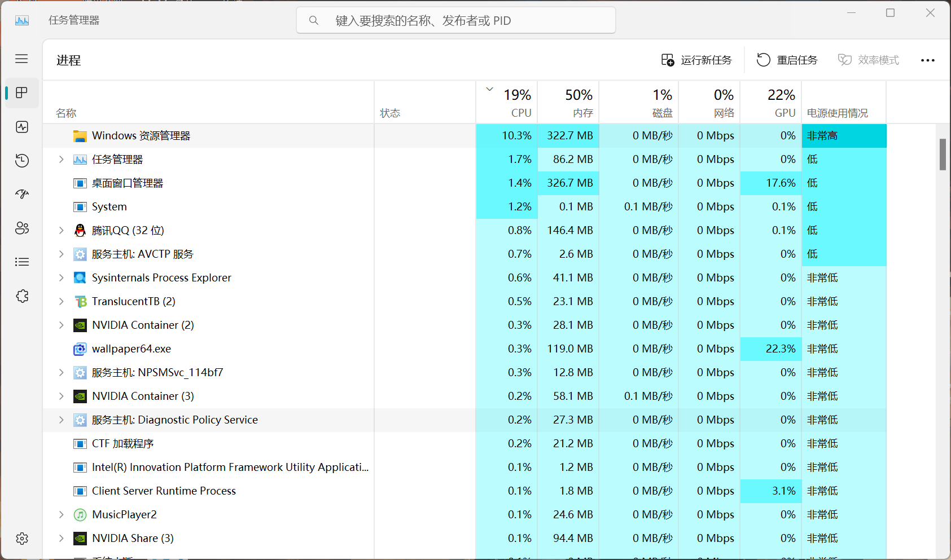Click the CTF 加载程序 process icon
951x560 pixels.
pos(80,444)
